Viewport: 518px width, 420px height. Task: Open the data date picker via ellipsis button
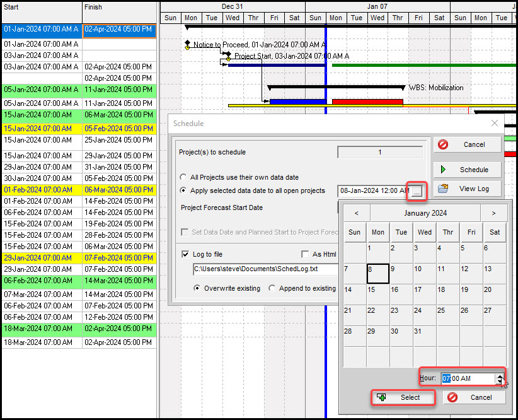[x=417, y=190]
